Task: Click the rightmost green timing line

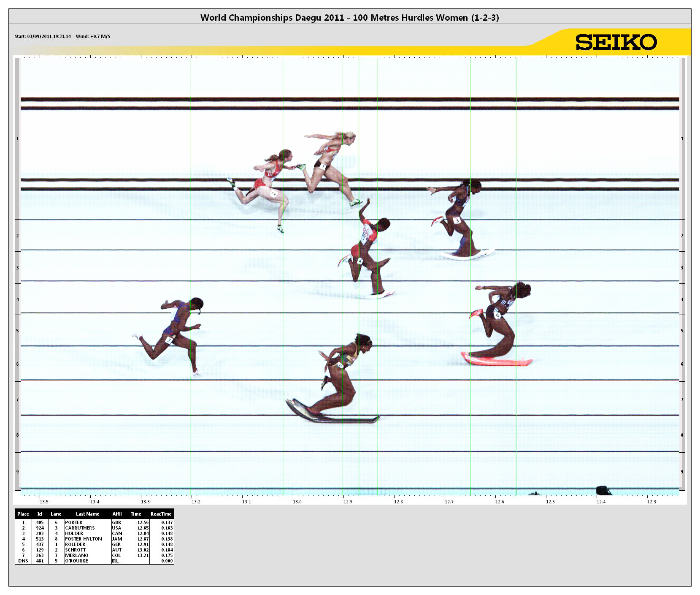Action: pyautogui.click(x=516, y=274)
